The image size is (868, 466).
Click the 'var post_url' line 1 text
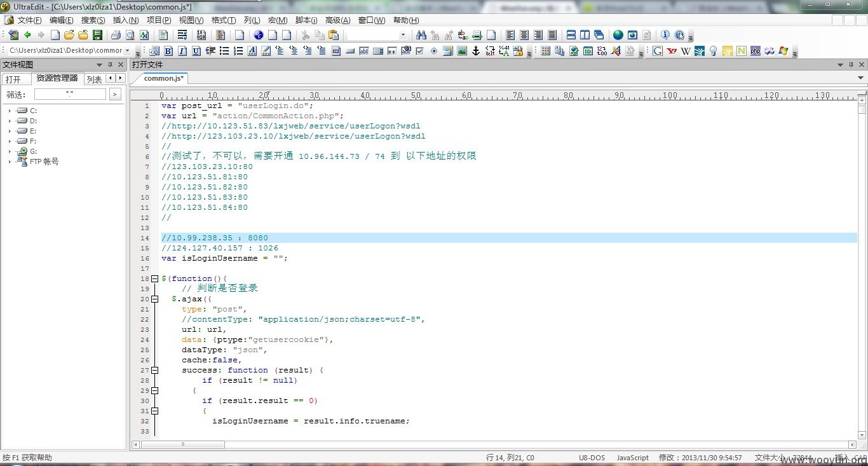238,106
